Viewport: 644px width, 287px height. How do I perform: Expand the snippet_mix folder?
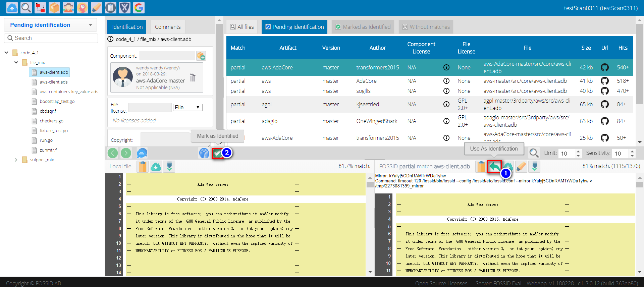click(16, 160)
